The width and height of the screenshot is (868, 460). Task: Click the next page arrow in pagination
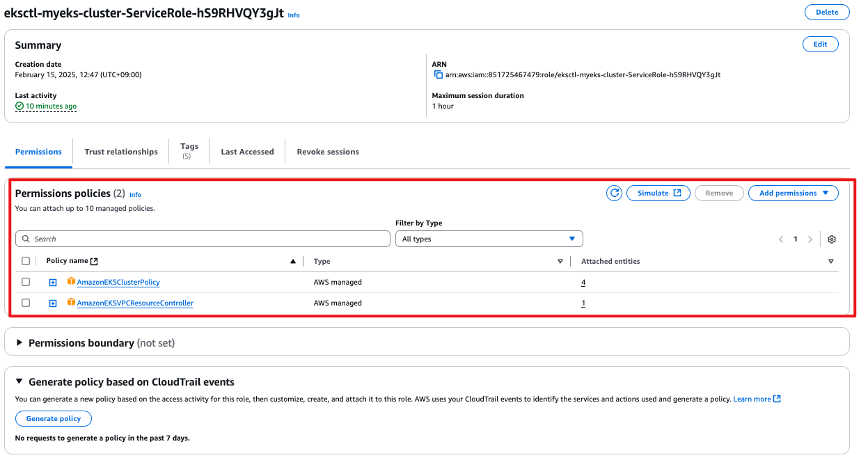pos(810,239)
